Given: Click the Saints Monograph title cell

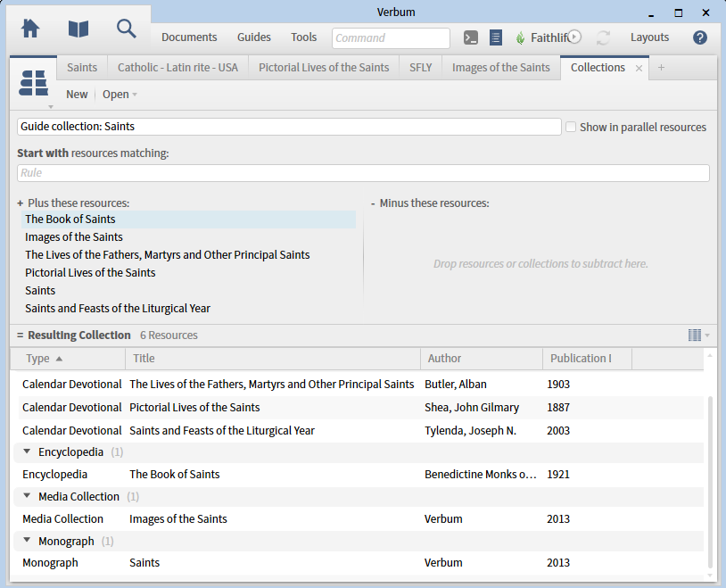Looking at the screenshot, I should (144, 562).
